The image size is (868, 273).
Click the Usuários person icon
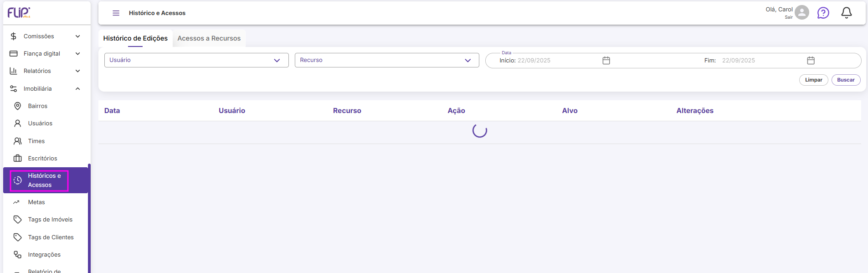click(18, 124)
